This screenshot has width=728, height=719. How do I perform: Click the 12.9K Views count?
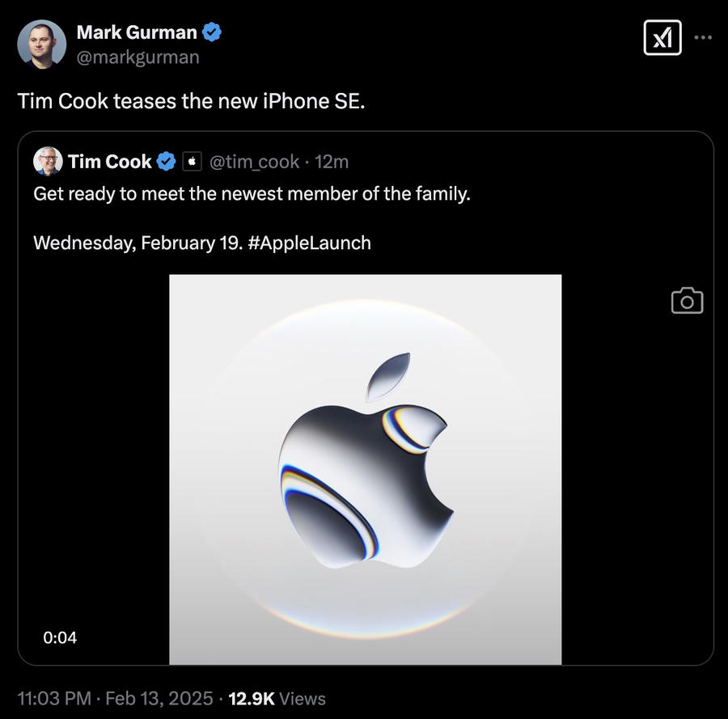(x=277, y=698)
